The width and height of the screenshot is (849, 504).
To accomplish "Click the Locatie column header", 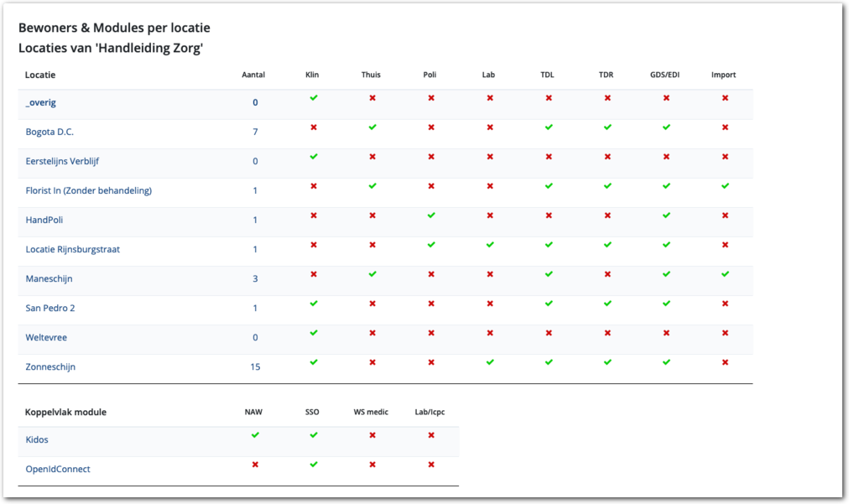I will 40,75.
